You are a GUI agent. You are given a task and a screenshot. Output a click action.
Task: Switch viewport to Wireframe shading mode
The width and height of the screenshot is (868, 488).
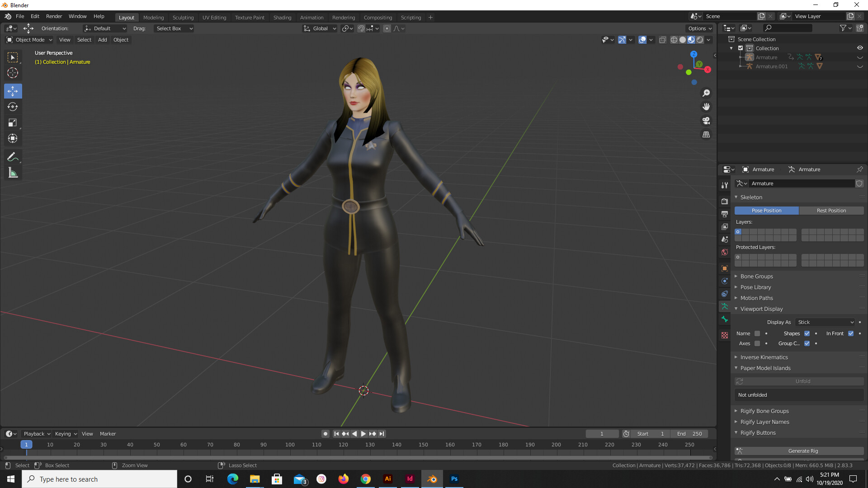click(x=674, y=40)
